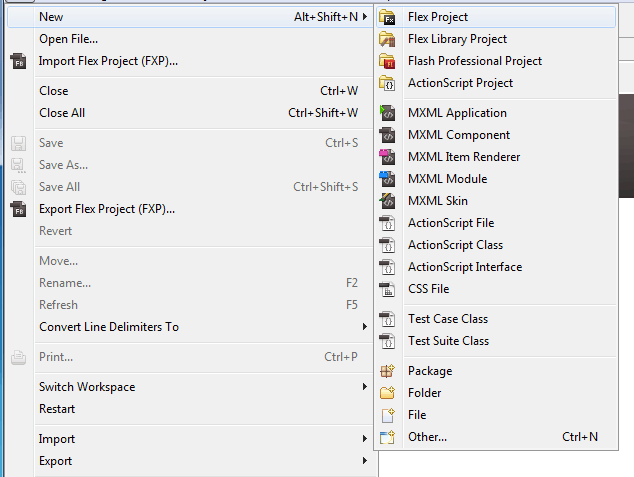
Task: Select ActionScript Interface entry
Action: pos(496,267)
